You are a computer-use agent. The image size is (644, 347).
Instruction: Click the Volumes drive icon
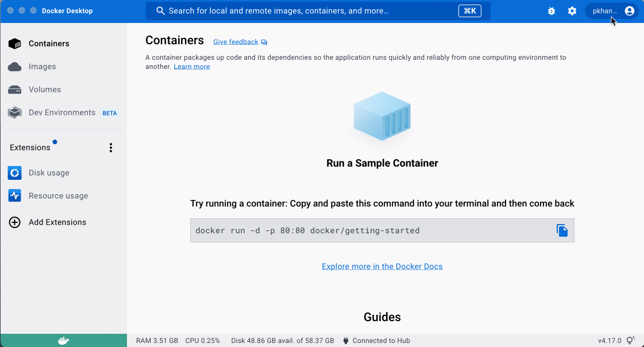point(15,90)
